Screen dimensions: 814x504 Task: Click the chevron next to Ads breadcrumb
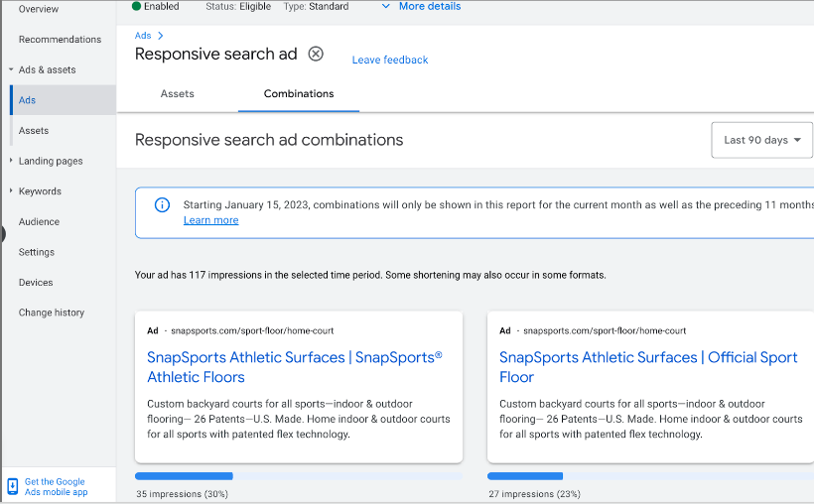click(161, 36)
